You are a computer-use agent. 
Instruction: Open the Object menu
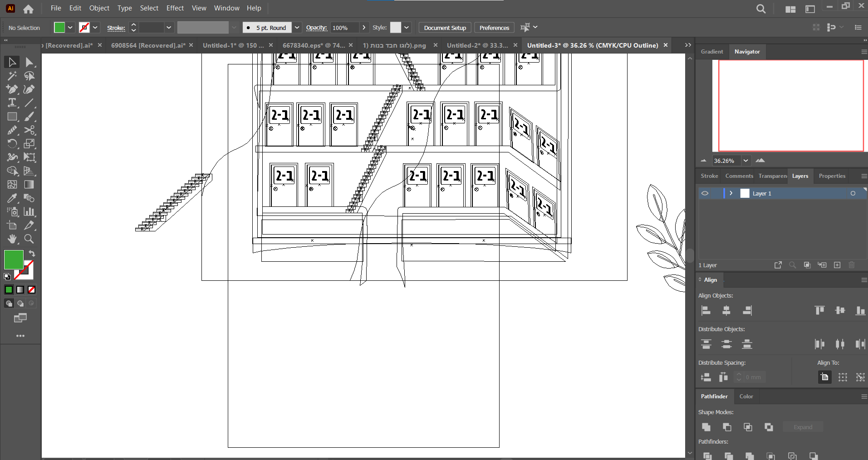coord(99,8)
